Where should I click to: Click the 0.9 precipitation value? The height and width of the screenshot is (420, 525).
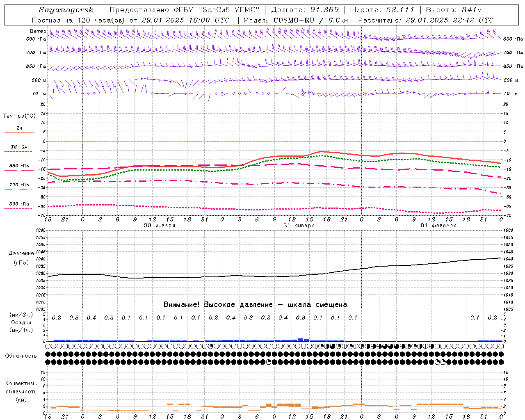coord(300,317)
